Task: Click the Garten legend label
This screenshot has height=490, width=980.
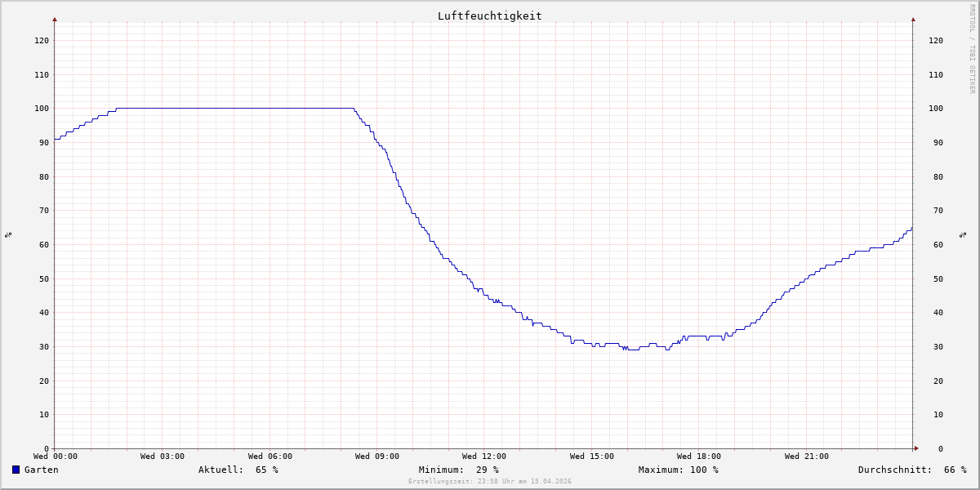Action: click(41, 470)
